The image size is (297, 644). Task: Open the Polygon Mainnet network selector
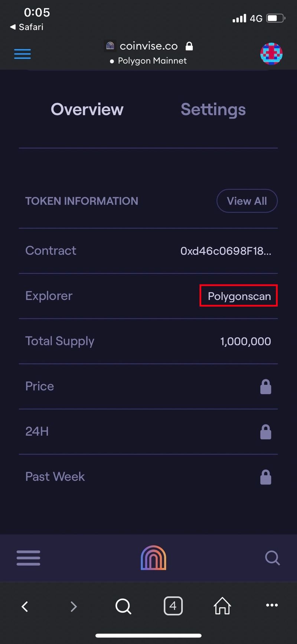pos(148,61)
